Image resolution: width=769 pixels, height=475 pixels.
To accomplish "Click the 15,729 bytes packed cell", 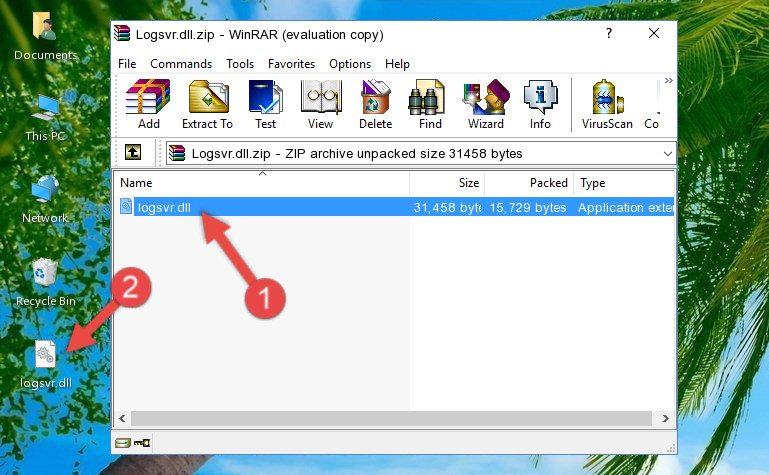I will click(528, 207).
